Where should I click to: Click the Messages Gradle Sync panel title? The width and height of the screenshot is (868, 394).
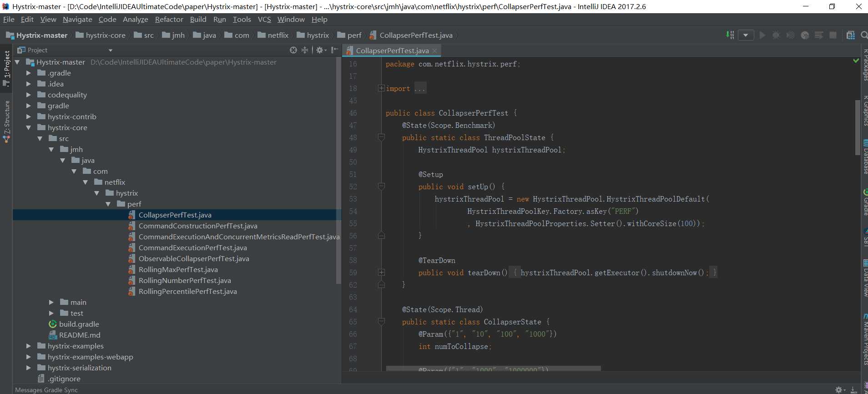click(46, 390)
